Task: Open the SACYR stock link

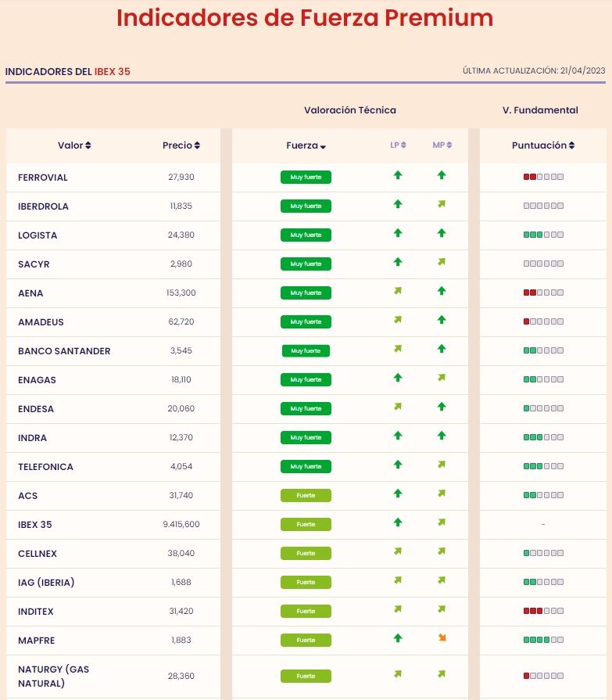Action: [x=34, y=264]
